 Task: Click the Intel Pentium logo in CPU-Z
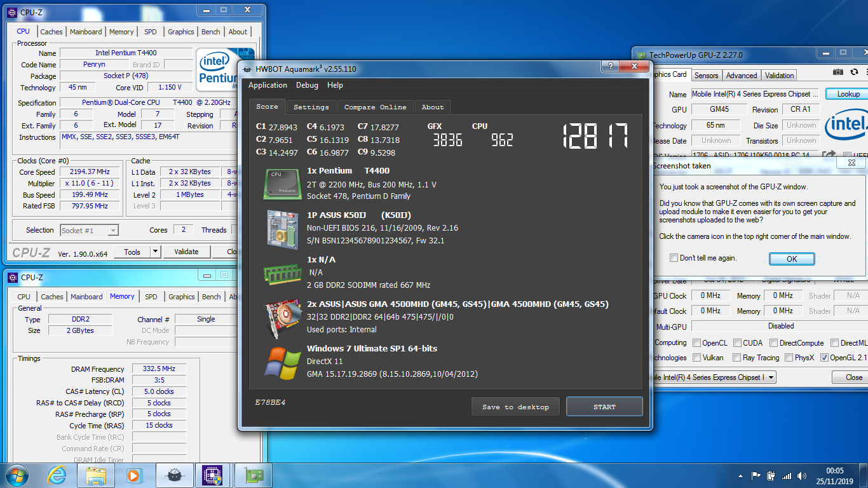(x=225, y=69)
